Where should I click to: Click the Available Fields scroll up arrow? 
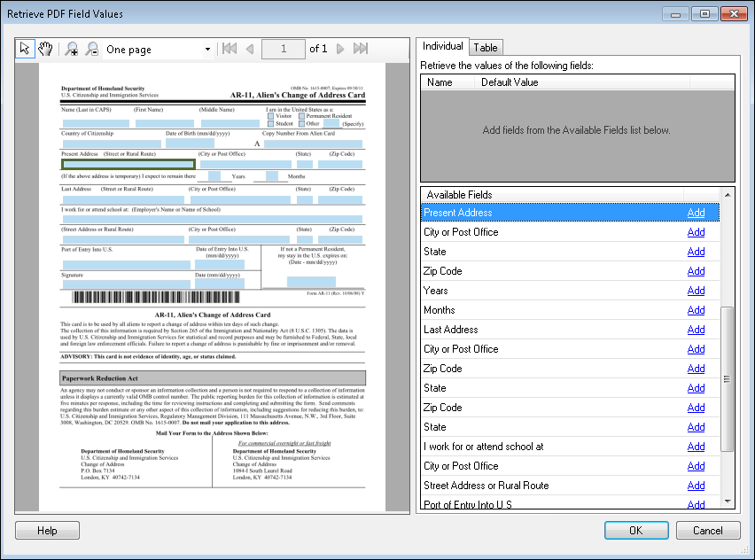pos(727,195)
